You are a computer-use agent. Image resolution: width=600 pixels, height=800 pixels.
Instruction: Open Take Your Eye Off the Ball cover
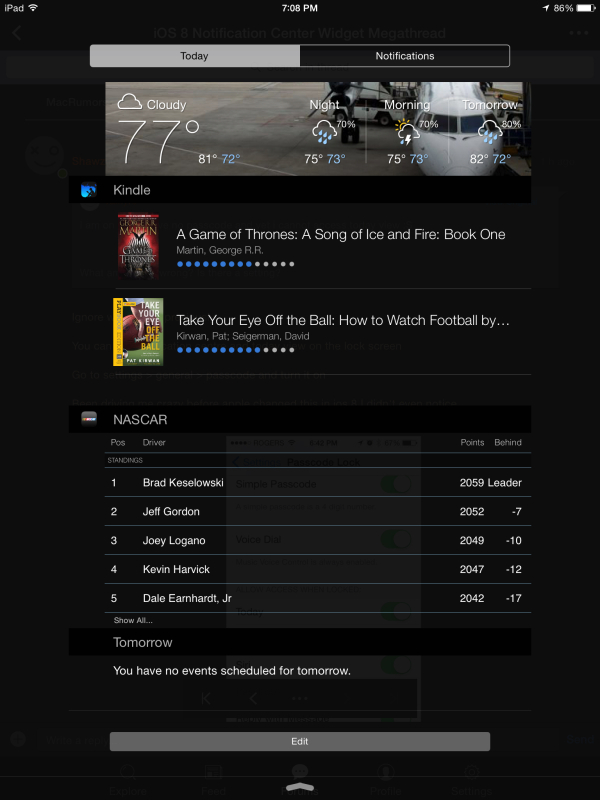pyautogui.click(x=138, y=332)
